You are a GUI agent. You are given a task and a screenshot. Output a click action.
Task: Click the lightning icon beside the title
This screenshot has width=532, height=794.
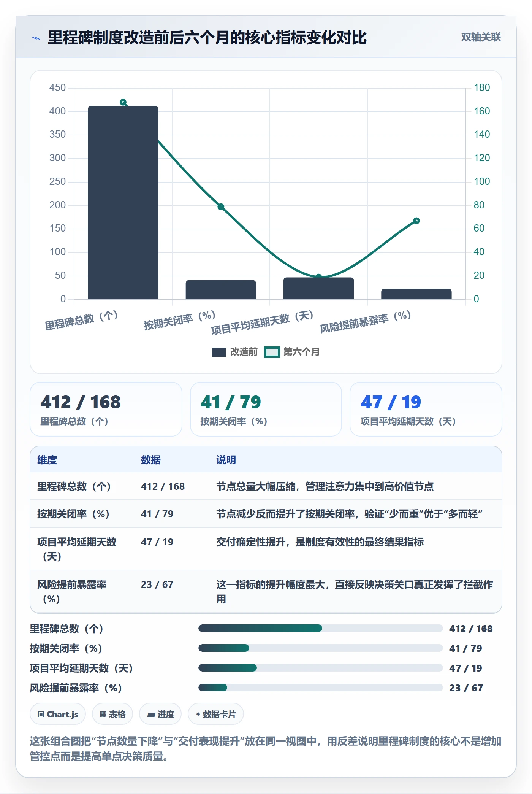(36, 38)
